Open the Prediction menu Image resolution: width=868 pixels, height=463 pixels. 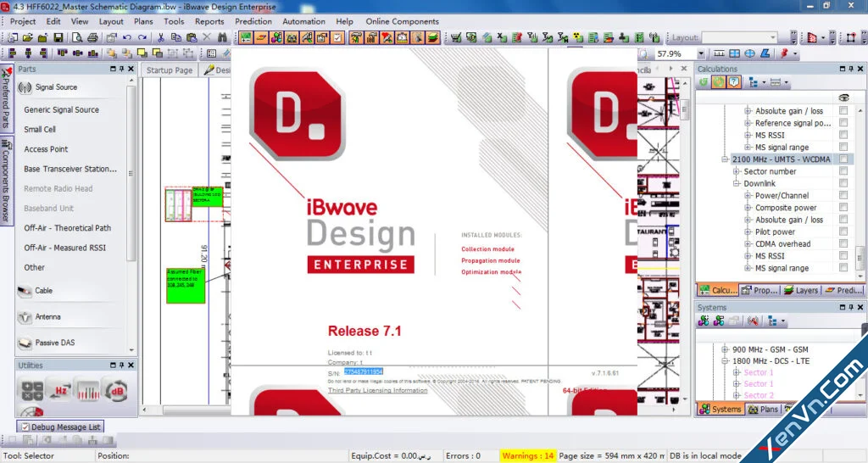click(253, 21)
